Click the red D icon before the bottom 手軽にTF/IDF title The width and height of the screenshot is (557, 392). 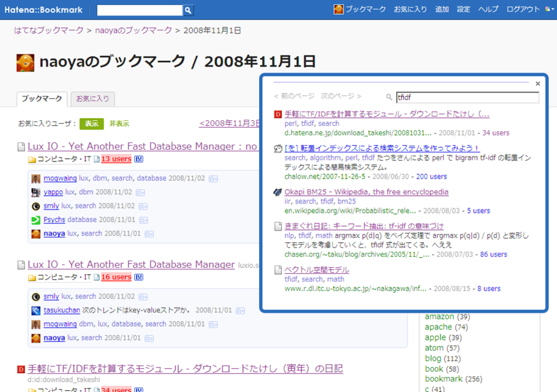pyautogui.click(x=21, y=369)
